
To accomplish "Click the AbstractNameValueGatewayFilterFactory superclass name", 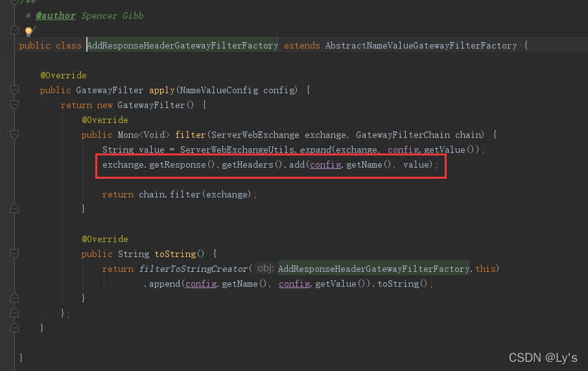I will [x=421, y=46].
